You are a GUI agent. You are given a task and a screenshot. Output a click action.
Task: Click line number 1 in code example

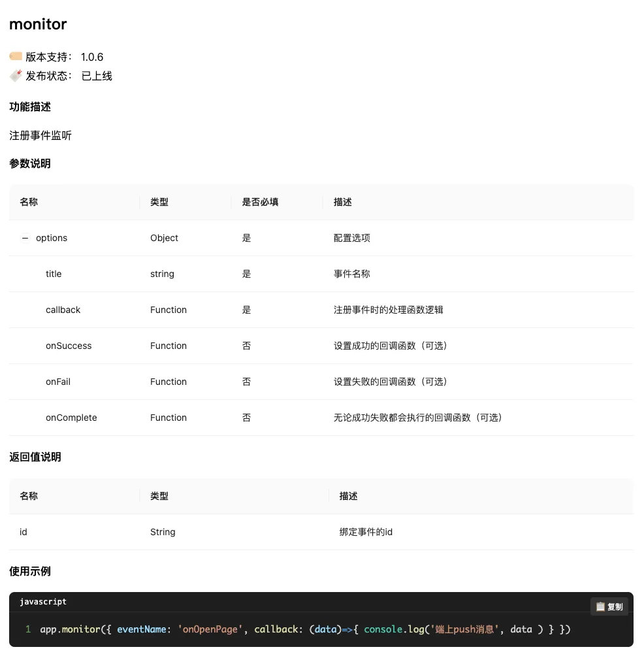(x=27, y=629)
